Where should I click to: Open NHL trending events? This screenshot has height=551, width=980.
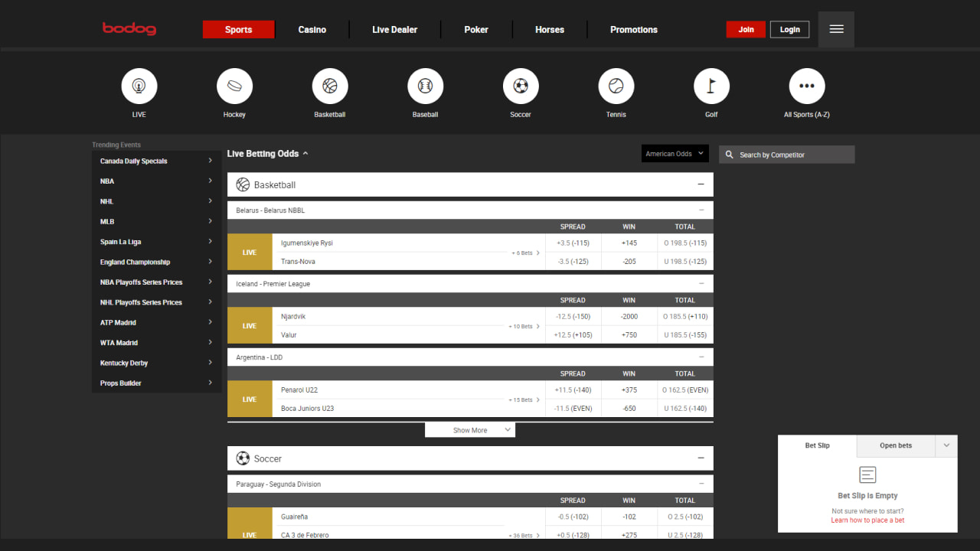(156, 201)
